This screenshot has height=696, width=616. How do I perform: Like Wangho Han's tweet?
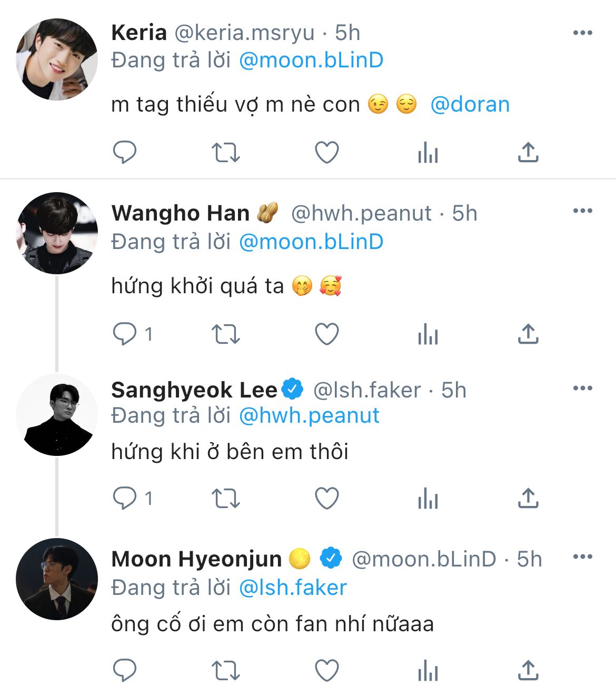pyautogui.click(x=326, y=334)
